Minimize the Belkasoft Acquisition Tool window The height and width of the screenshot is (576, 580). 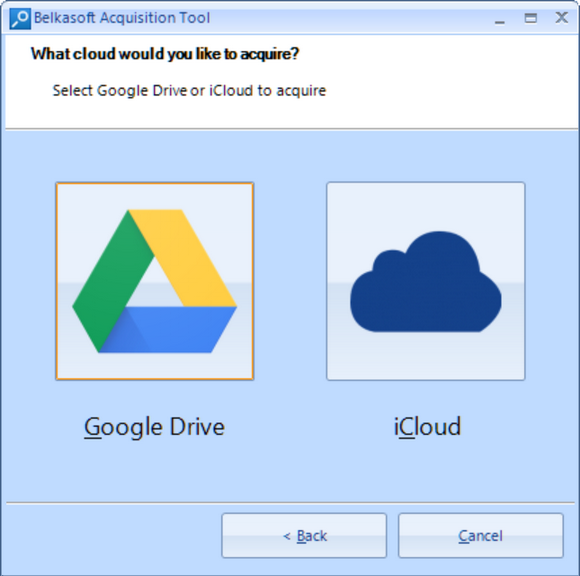(500, 18)
